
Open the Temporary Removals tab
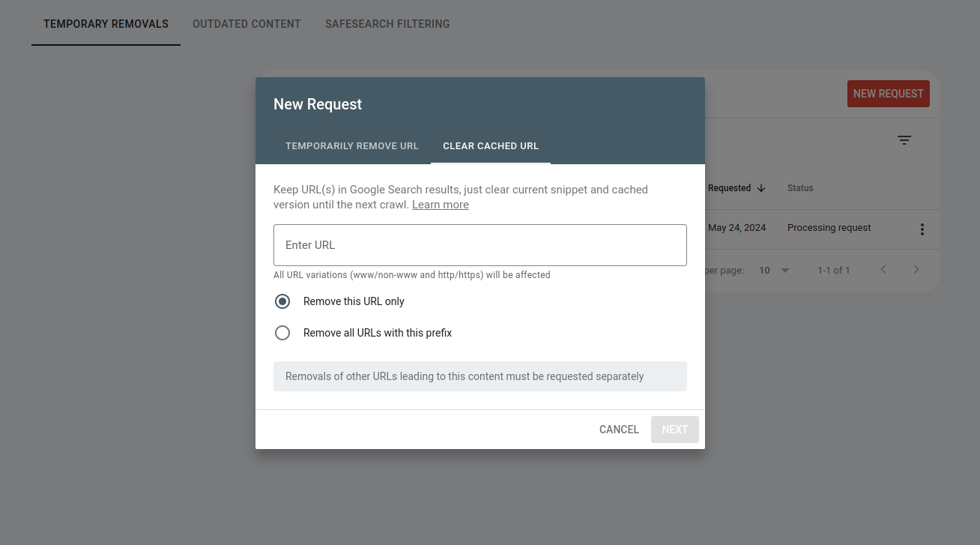[106, 24]
